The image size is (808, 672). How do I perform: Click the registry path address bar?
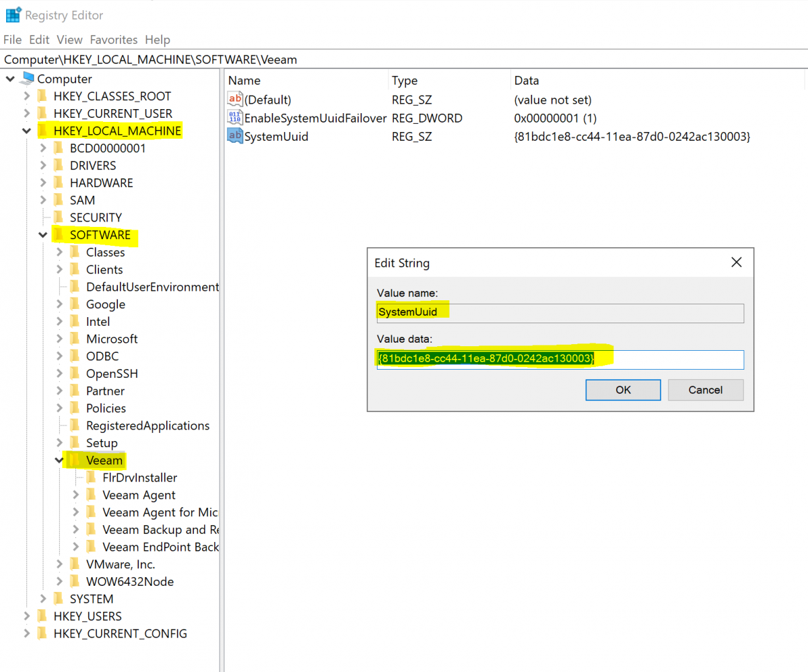[x=202, y=59]
